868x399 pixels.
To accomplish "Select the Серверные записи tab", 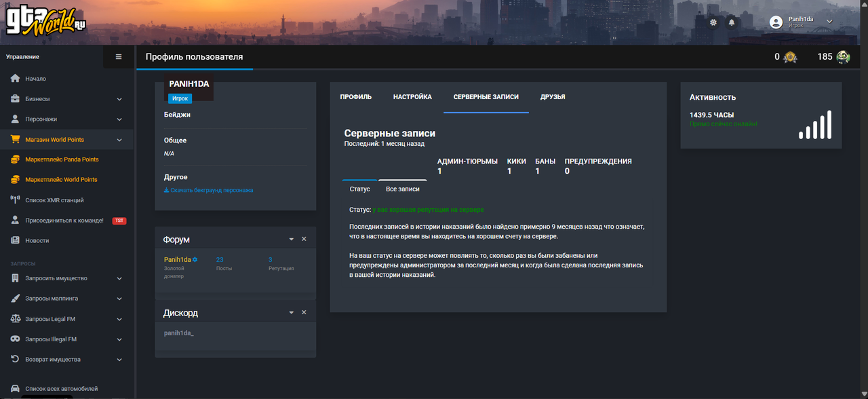I will [x=486, y=97].
